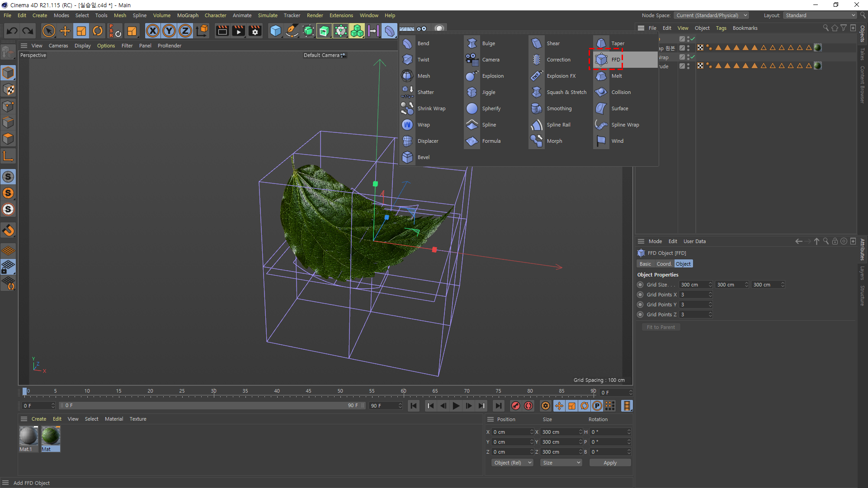Toggle Grid Points X animation dot
Screen dimensions: 868x488
(640, 295)
